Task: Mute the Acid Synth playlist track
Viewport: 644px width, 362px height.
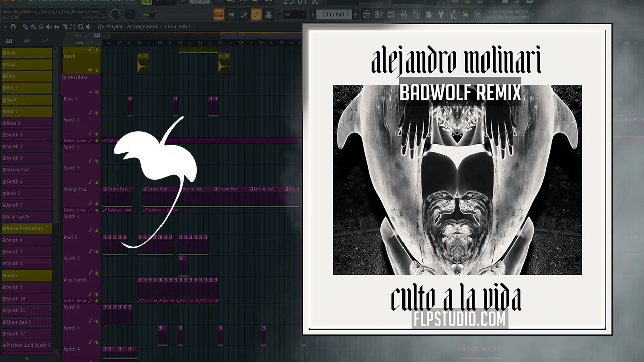Action: pos(97,294)
